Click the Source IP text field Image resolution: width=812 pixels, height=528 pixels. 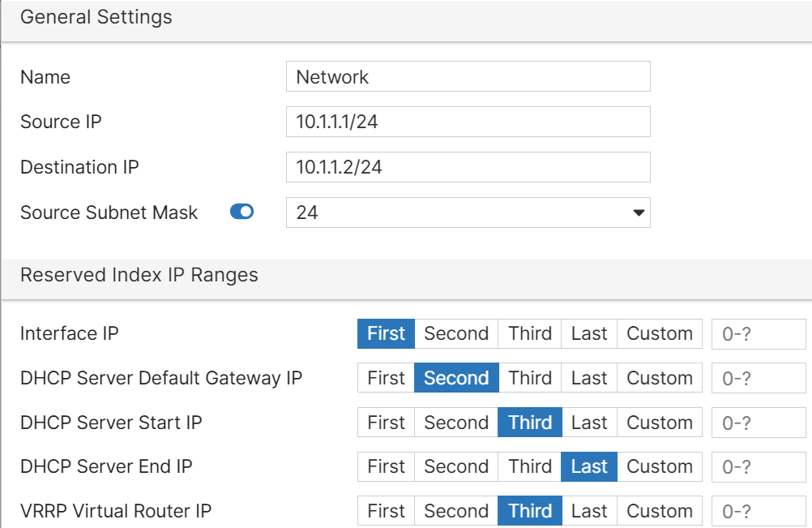click(x=468, y=122)
